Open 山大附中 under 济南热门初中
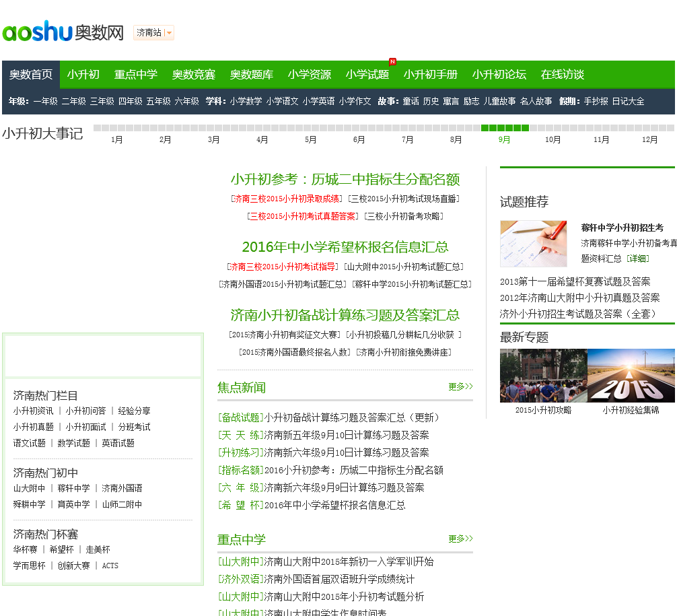 coord(29,488)
